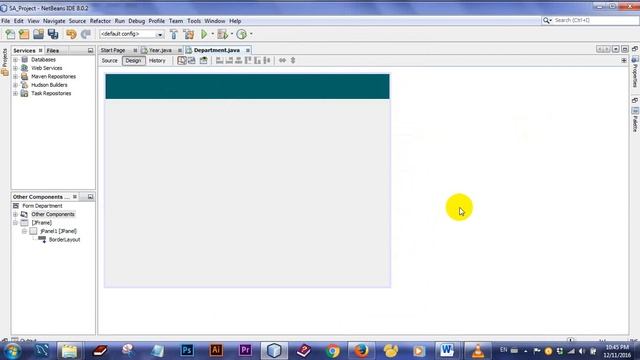The height and width of the screenshot is (360, 640).
Task: Expand the Hudson Builders node
Action: pyautogui.click(x=16, y=85)
